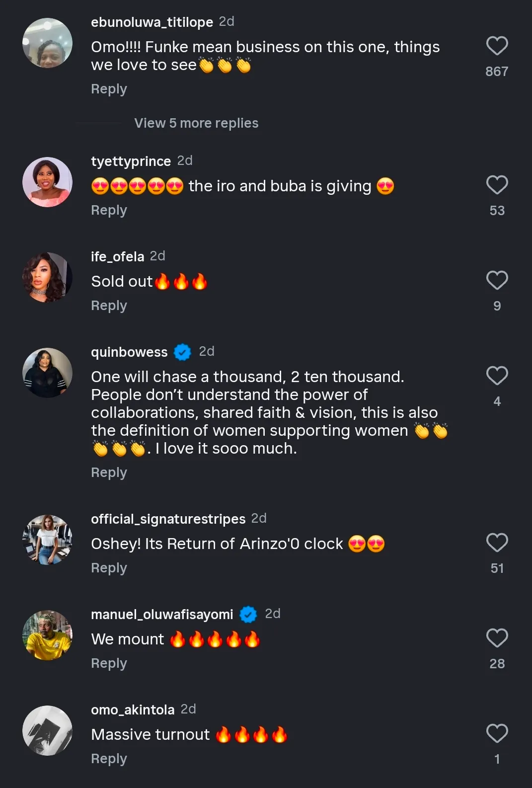Open ife_ofela's profile via username
Image resolution: width=532 pixels, height=788 pixels.
(117, 256)
